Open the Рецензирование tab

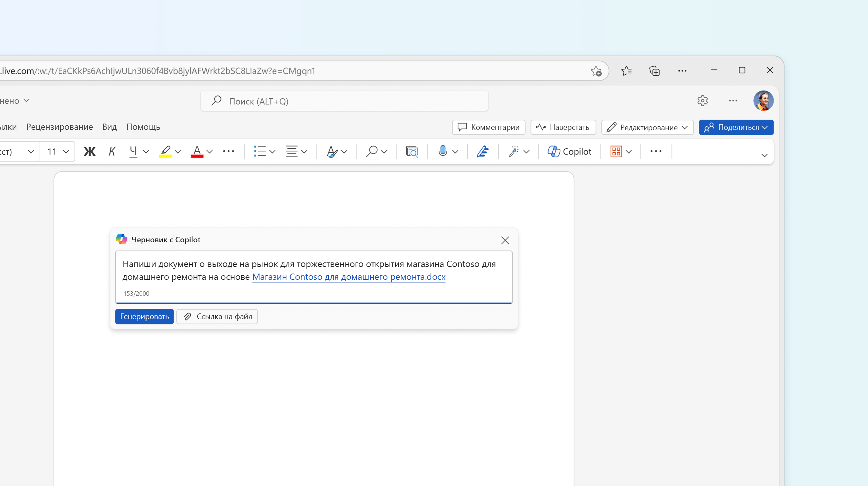tap(60, 127)
